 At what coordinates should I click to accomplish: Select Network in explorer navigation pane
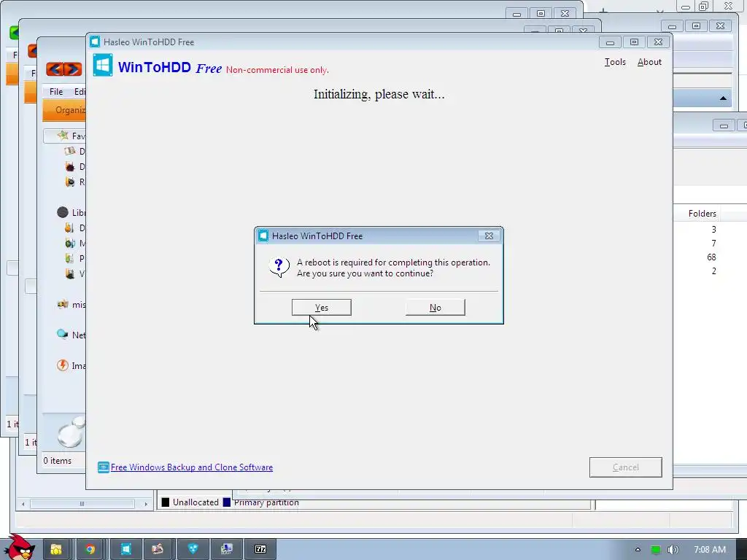coord(71,335)
